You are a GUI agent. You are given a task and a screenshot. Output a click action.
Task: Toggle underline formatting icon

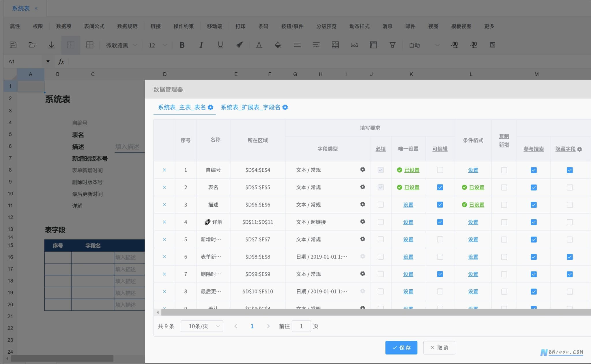click(220, 45)
